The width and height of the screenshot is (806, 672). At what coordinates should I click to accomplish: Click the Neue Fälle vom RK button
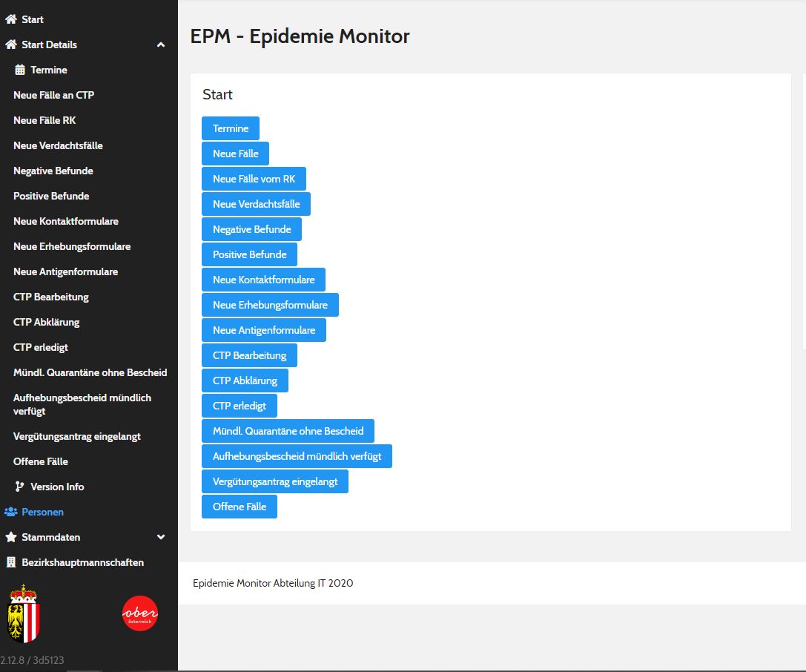point(254,179)
